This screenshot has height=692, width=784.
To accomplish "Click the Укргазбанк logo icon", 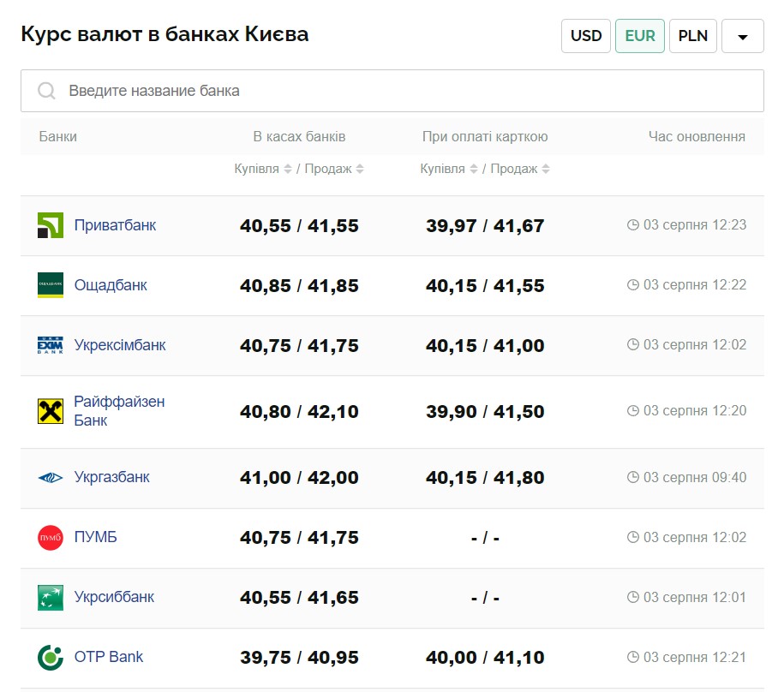I will pos(51,478).
